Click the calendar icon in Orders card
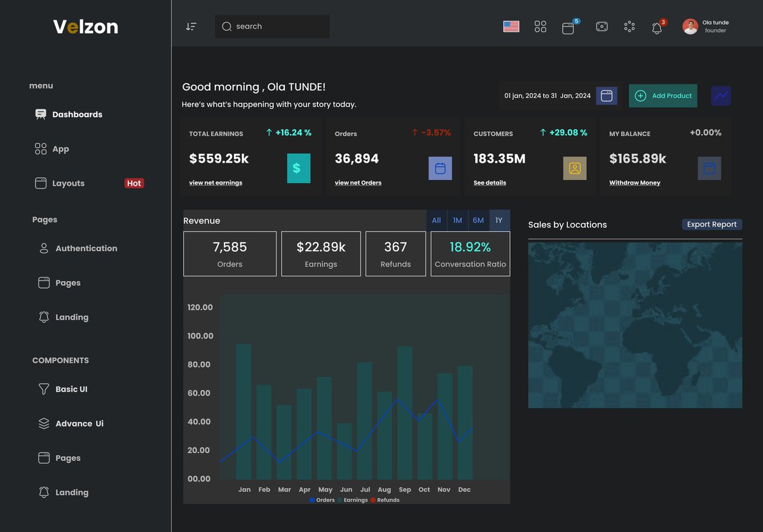 [440, 168]
